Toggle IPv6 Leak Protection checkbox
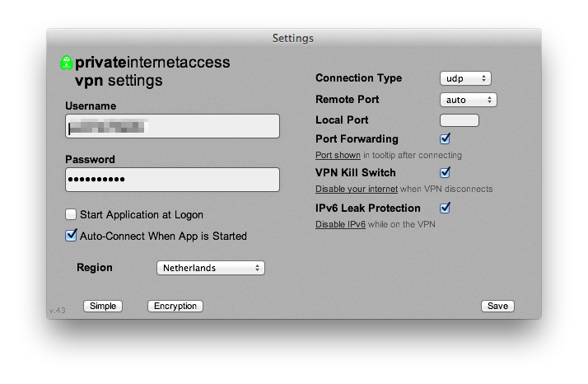588x384 pixels. 446,208
